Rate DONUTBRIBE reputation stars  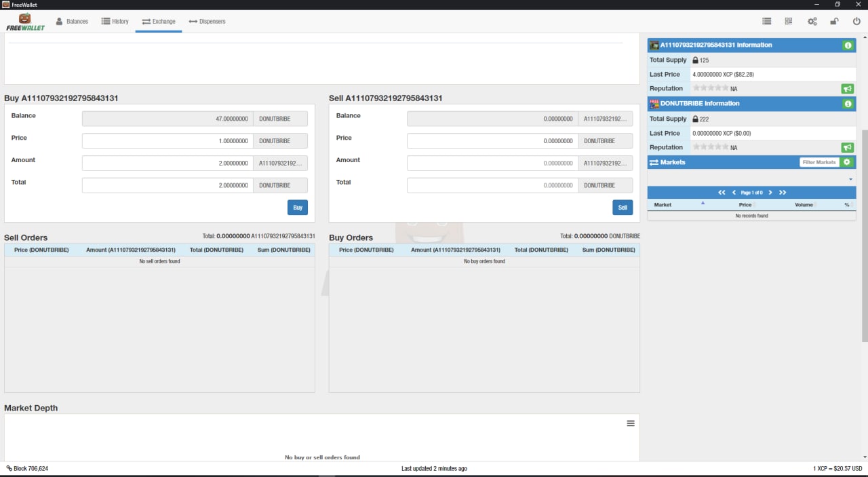click(x=711, y=147)
